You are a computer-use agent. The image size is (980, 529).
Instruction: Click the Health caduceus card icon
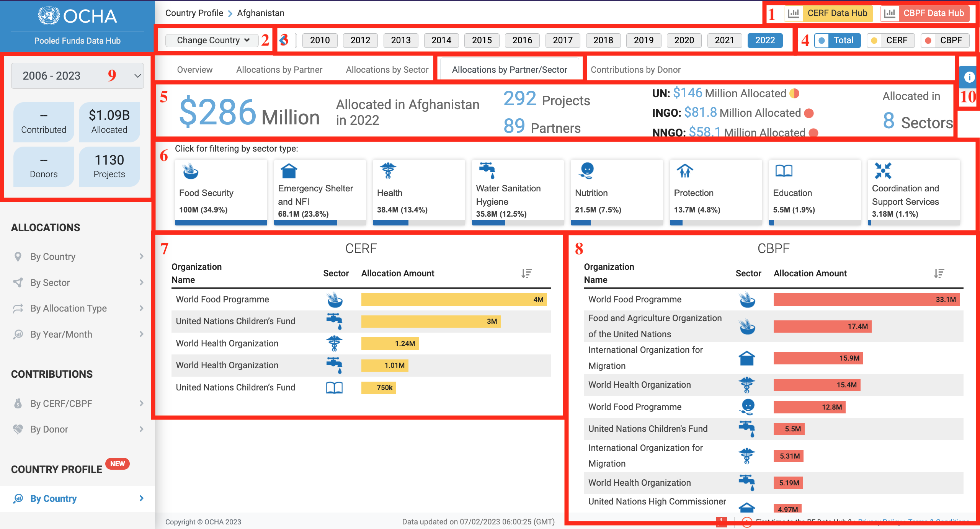[x=388, y=171]
